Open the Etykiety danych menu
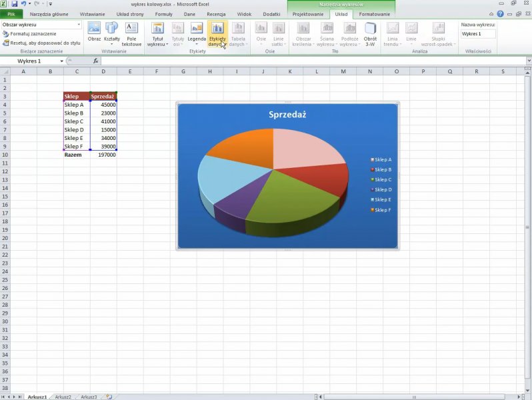Image resolution: width=532 pixels, height=400 pixels. pos(217,33)
